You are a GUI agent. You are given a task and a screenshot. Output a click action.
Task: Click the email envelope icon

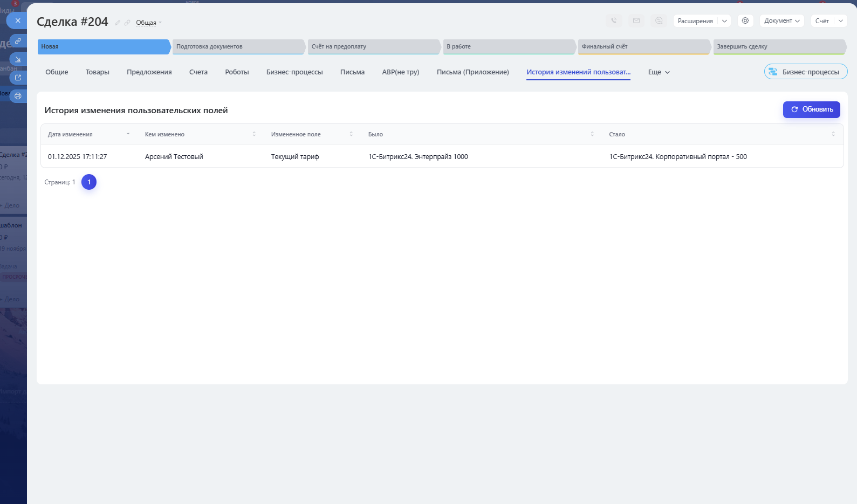(636, 21)
